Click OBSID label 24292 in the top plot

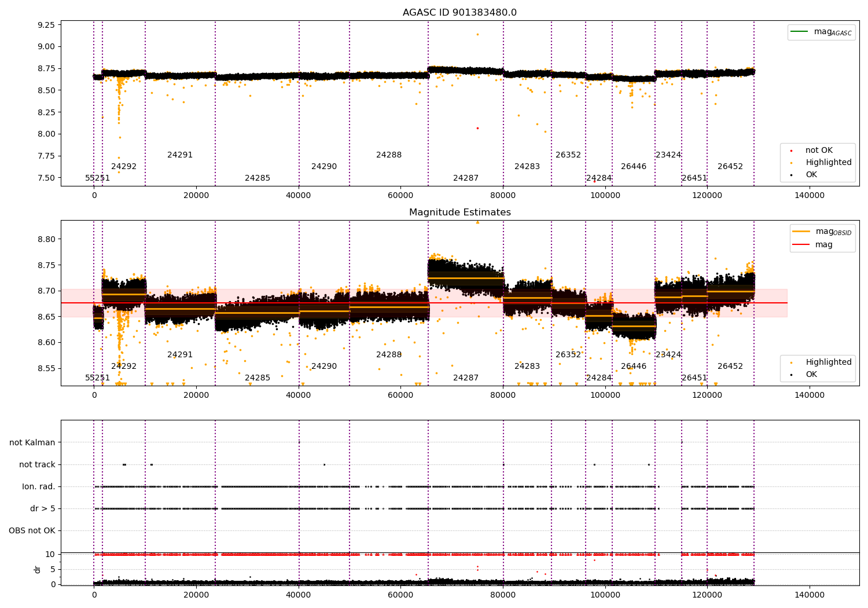click(124, 167)
